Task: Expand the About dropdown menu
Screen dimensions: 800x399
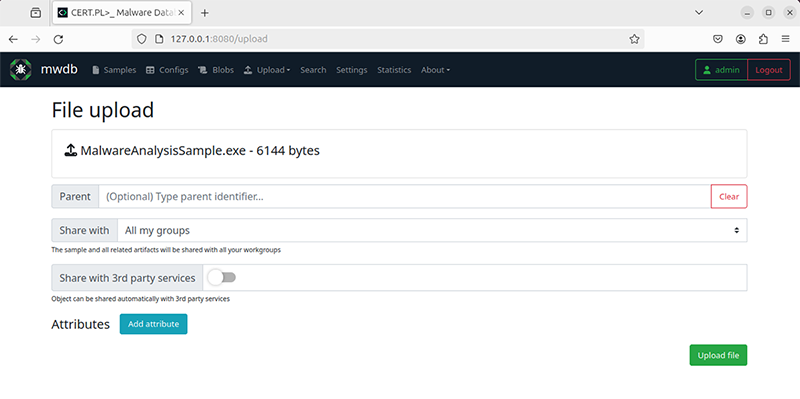Action: (435, 70)
